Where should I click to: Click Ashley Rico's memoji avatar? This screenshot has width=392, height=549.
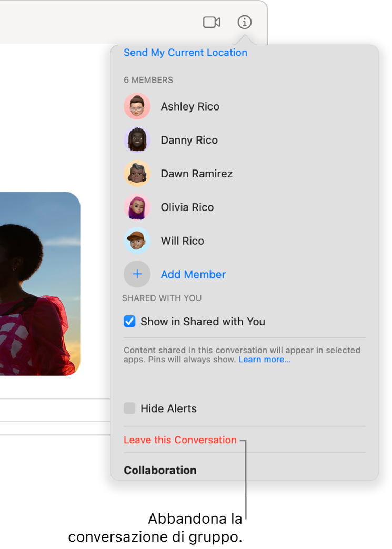tap(137, 106)
